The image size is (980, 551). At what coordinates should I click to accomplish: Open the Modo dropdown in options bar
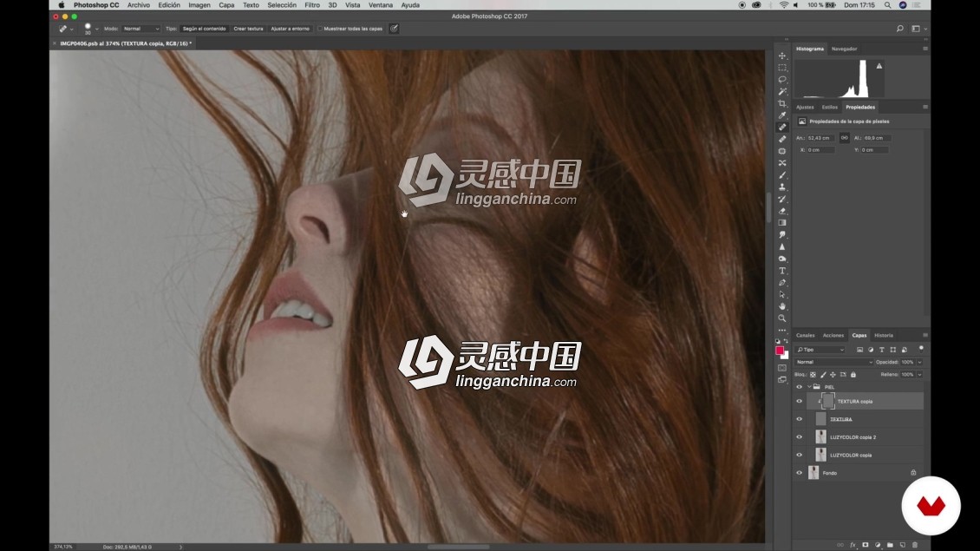coord(140,29)
